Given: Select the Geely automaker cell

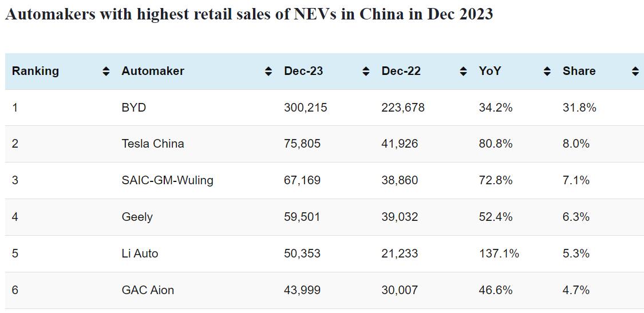Looking at the screenshot, I should pyautogui.click(x=137, y=217).
